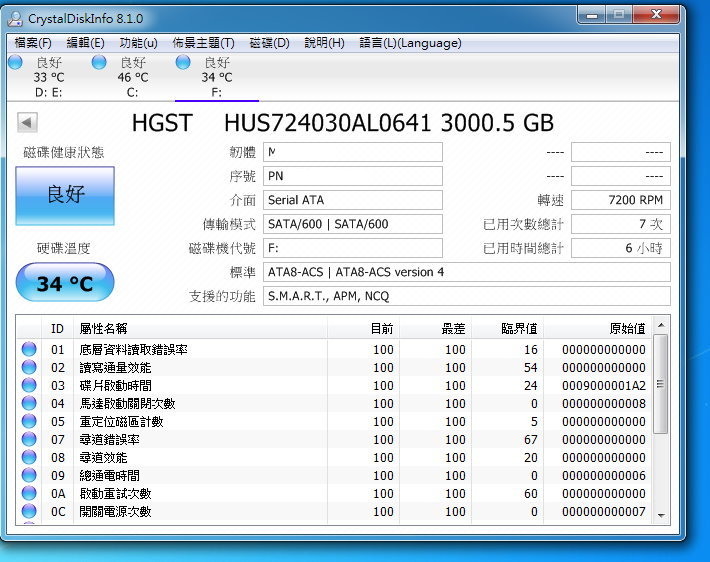
Task: Open the 功能(u) menu
Action: tap(138, 43)
